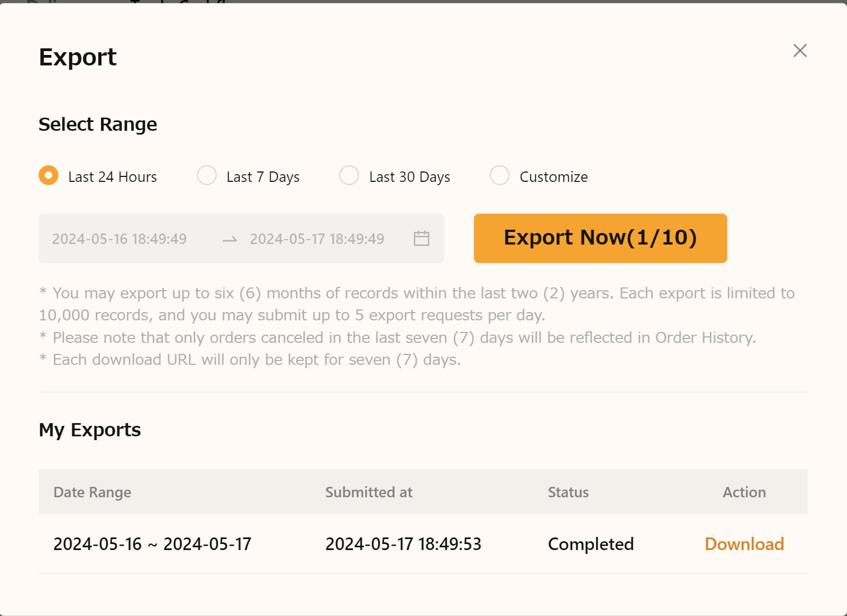847x616 pixels.
Task: Select the Last 24 Hours option
Action: (x=48, y=176)
